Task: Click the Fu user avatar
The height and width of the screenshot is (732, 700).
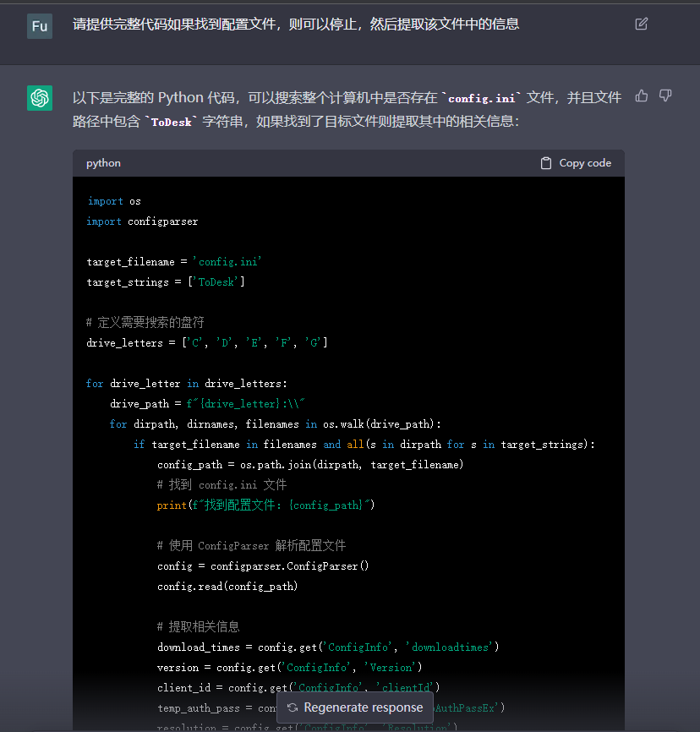Action: [40, 25]
